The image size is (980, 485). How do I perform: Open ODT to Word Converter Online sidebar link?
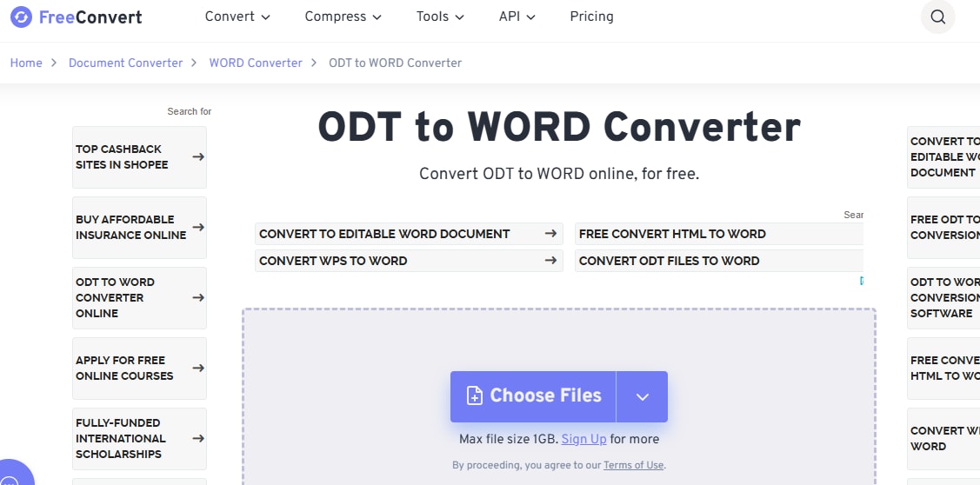139,298
